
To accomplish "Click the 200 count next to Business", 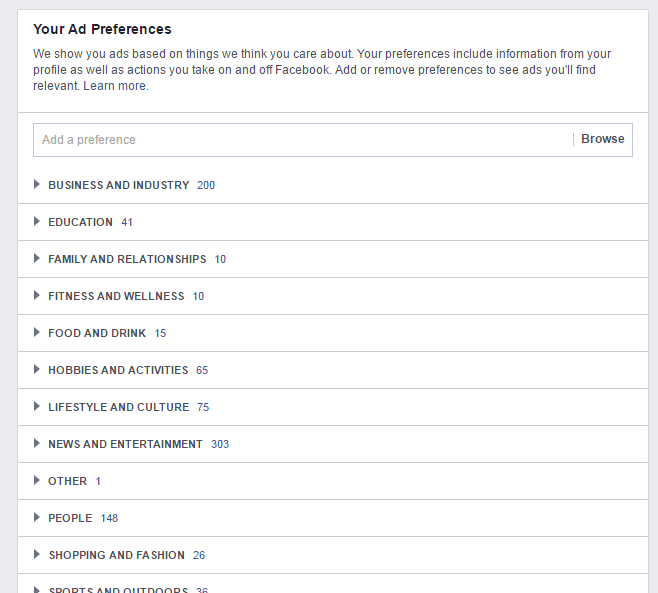I will click(x=206, y=185).
